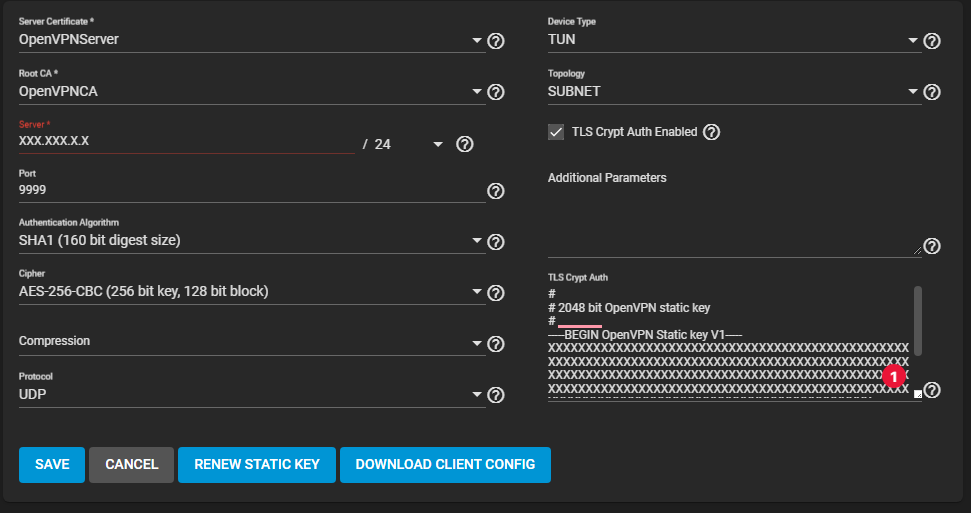Show help for Device Type
This screenshot has height=513, width=971.
click(x=932, y=41)
